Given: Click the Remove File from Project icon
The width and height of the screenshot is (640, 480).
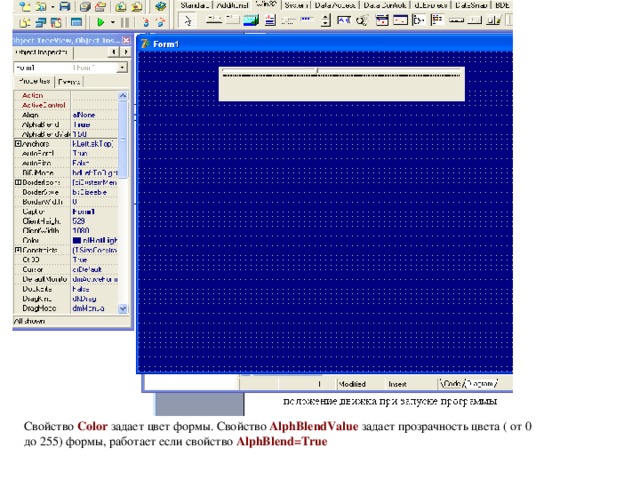Looking at the screenshot, I should [x=137, y=7].
